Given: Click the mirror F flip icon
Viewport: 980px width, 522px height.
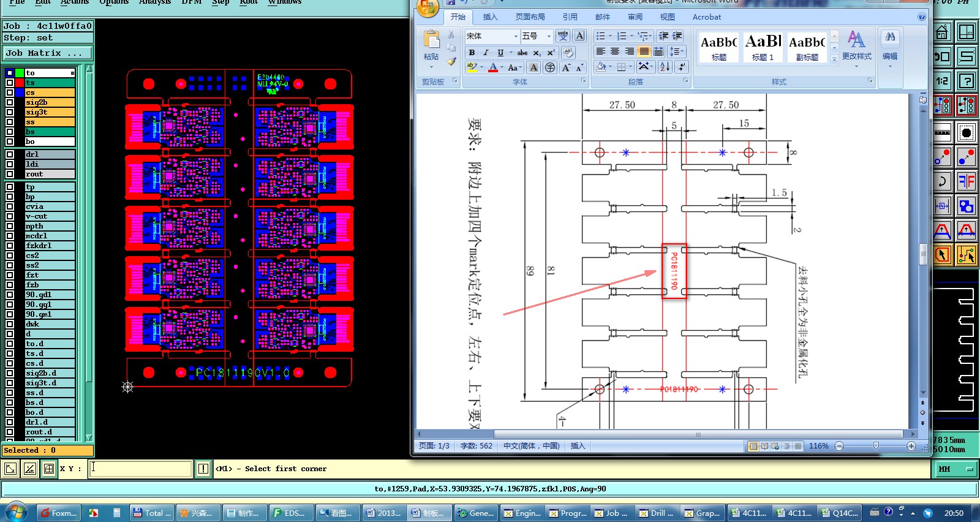Looking at the screenshot, I should click(967, 181).
